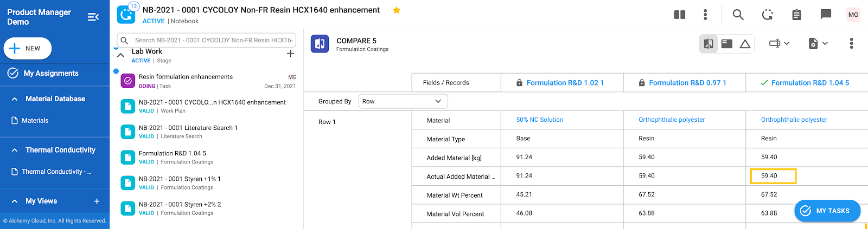Click the search icon in notebook search box
This screenshot has height=229, width=868.
click(x=124, y=40)
